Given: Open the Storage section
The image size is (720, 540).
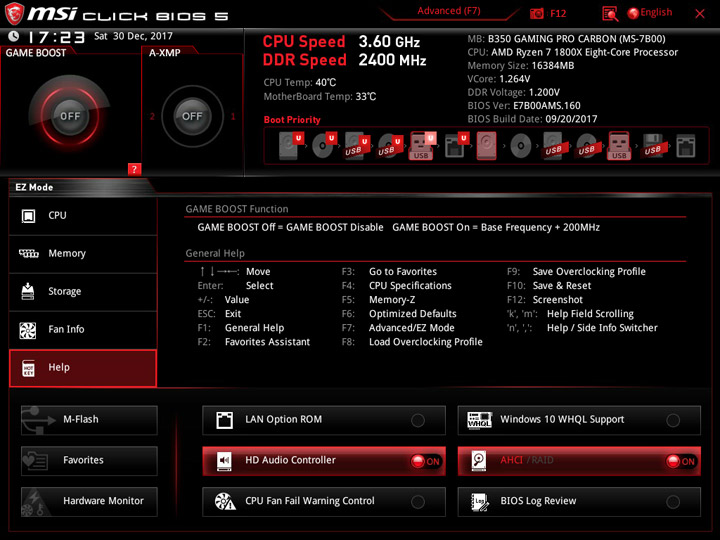Looking at the screenshot, I should 83,292.
